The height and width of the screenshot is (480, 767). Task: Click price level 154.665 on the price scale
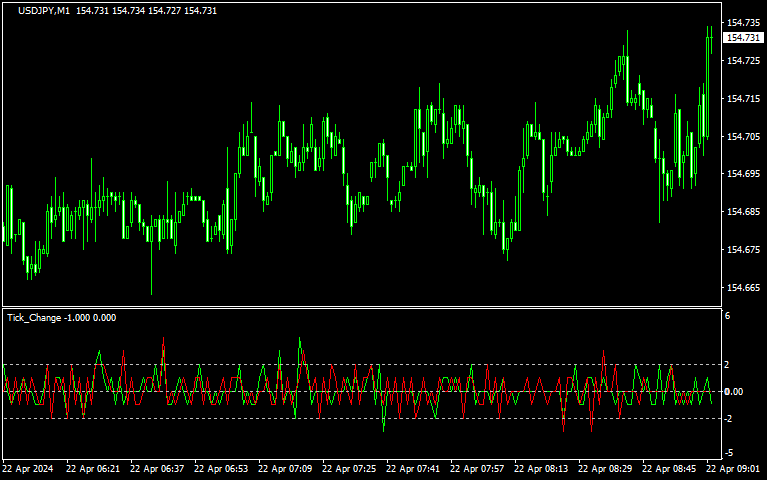744,288
